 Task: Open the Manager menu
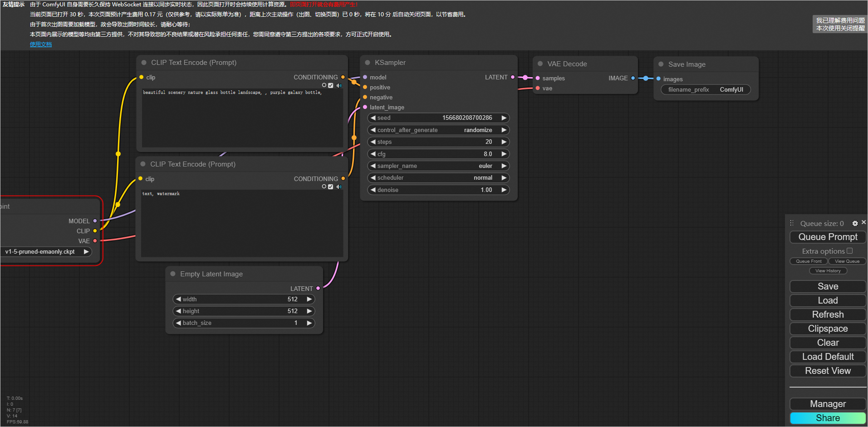pyautogui.click(x=828, y=404)
